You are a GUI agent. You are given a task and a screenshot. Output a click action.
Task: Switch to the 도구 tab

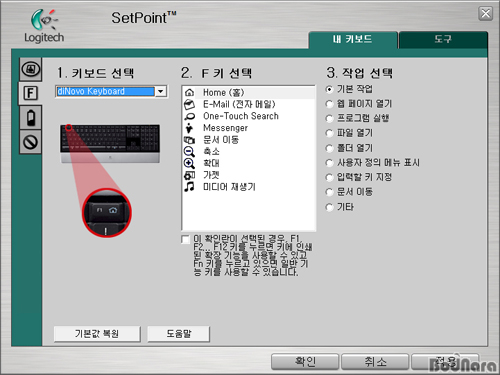coord(443,40)
